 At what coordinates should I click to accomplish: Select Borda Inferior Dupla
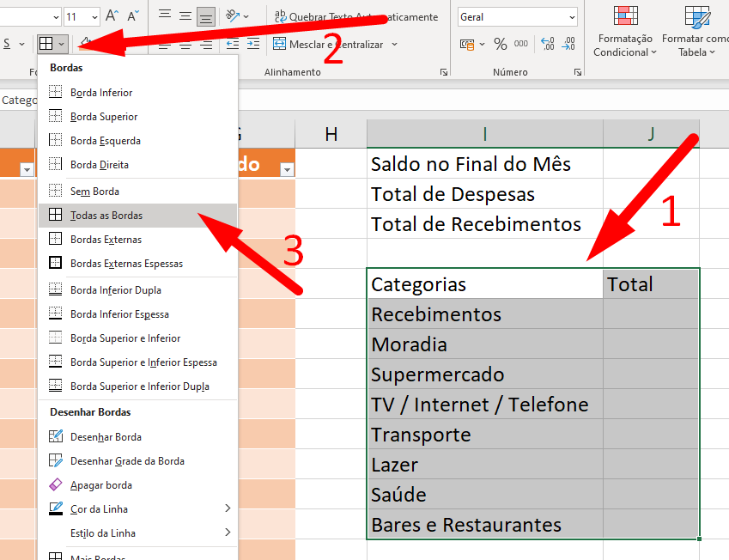(x=138, y=290)
